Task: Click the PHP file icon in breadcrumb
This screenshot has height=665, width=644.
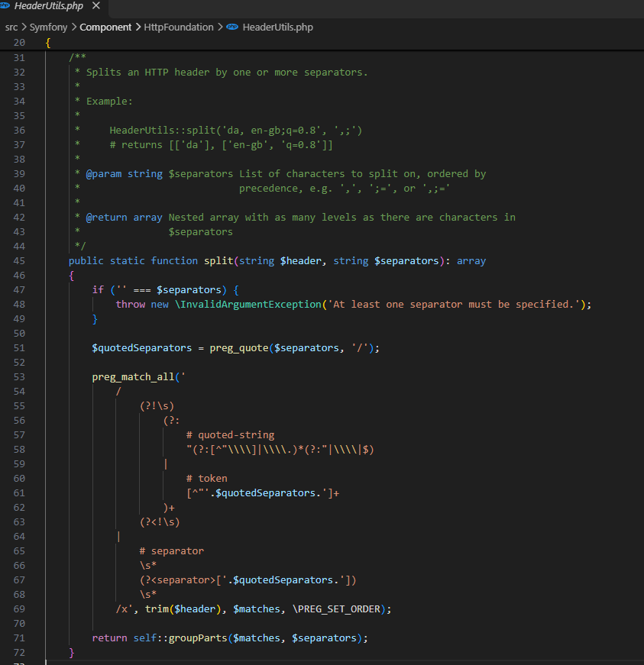Action: (232, 27)
